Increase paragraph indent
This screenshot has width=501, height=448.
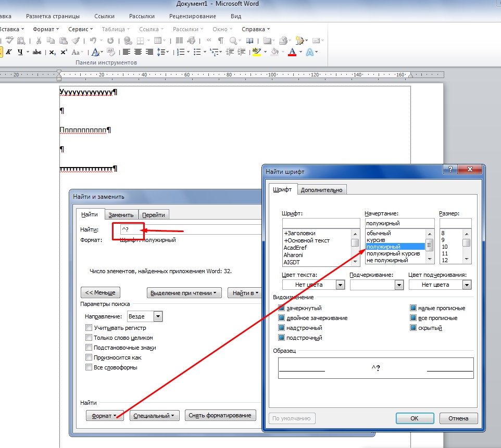(x=242, y=52)
